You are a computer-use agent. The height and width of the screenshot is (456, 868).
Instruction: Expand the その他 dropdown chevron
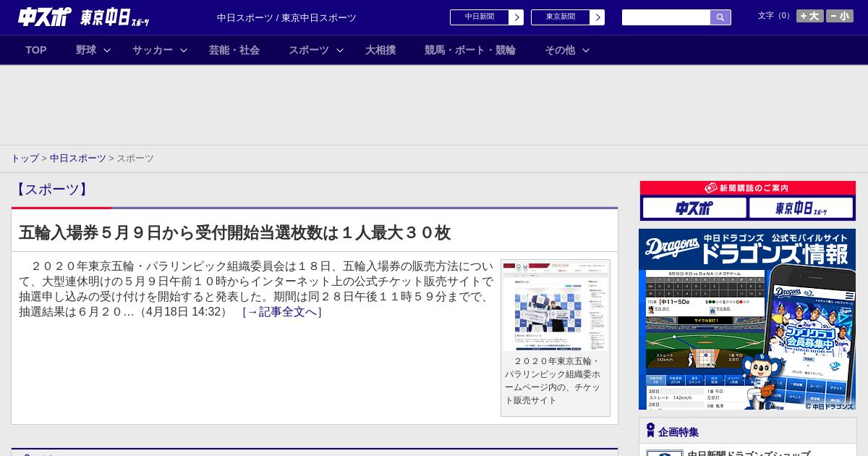pos(586,50)
